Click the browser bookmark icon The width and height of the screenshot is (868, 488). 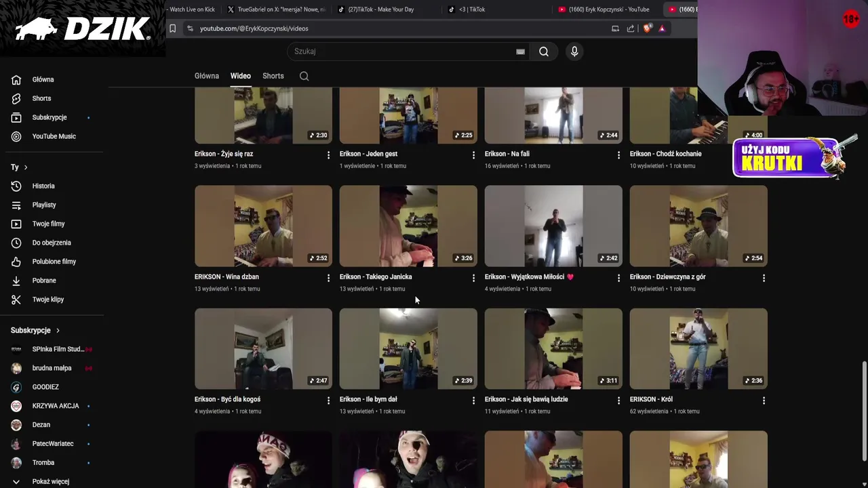tap(172, 28)
